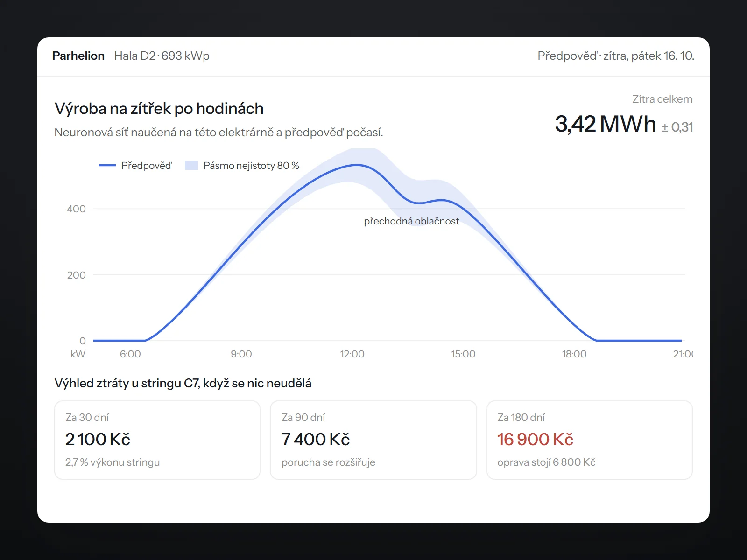This screenshot has width=747, height=560.
Task: Click the 18:00 x-axis tick
Action: 574,354
